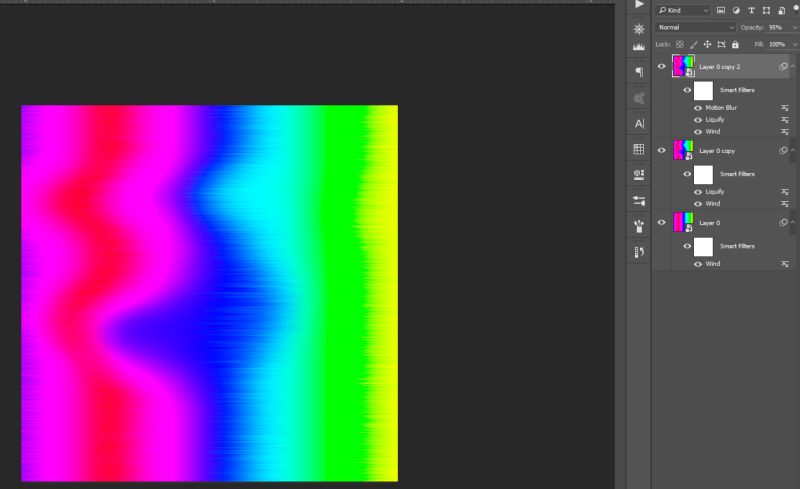Edit Liquify blending options on Layer 0 copy 2
This screenshot has height=489, width=800.
click(x=785, y=119)
